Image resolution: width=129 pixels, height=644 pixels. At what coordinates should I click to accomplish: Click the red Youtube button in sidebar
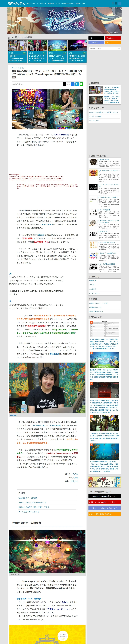113,38
